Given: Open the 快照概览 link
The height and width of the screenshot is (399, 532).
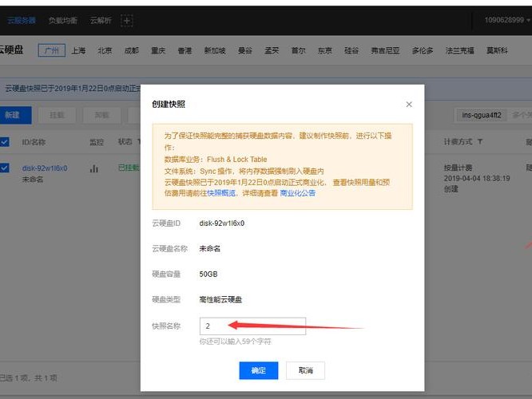Looking at the screenshot, I should [x=221, y=193].
